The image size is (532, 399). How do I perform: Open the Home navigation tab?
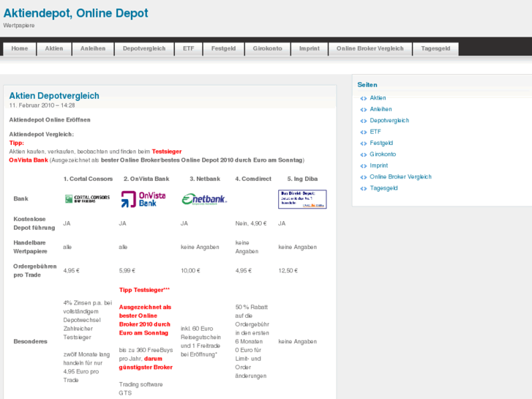pyautogui.click(x=20, y=48)
